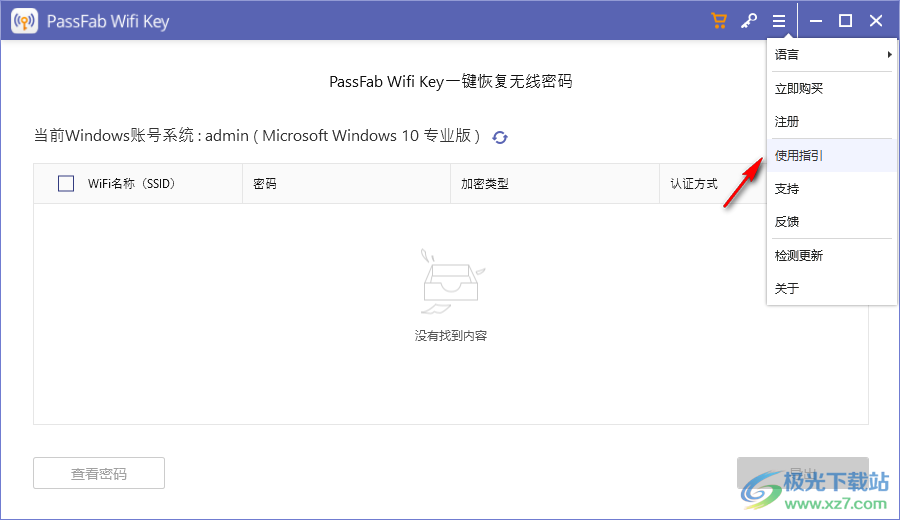Choose 立即购买 from the menu
The width and height of the screenshot is (900, 520).
coord(832,88)
